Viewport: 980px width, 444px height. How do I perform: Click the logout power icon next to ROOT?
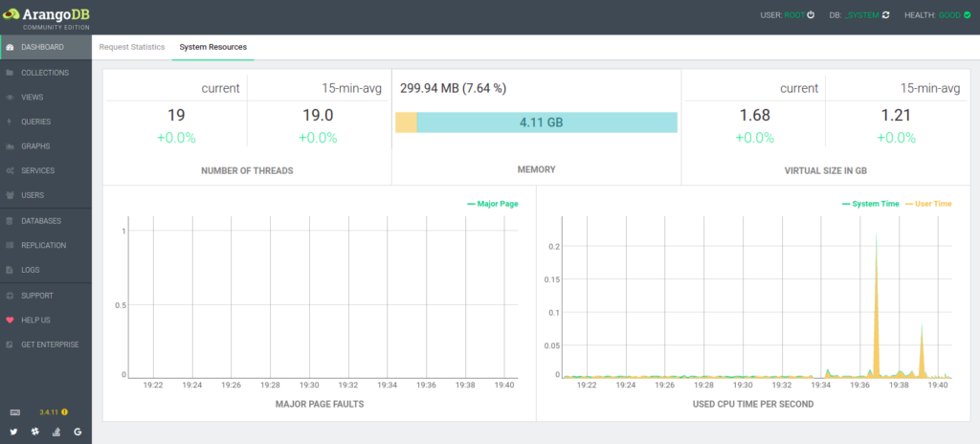[811, 15]
